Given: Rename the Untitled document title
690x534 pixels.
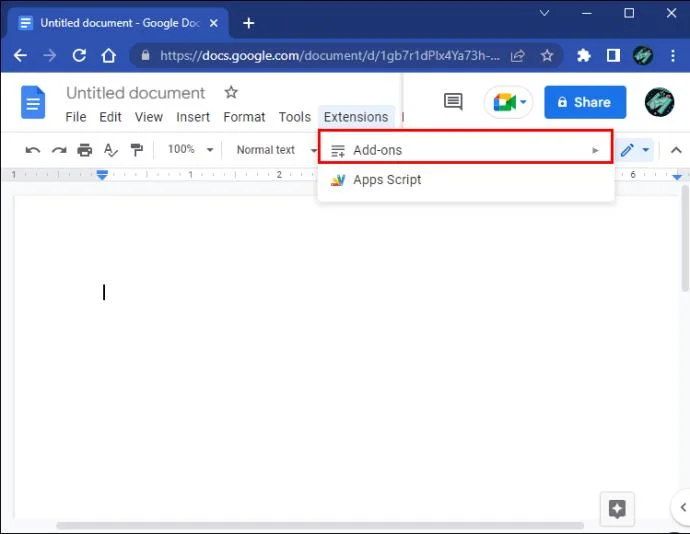Looking at the screenshot, I should pyautogui.click(x=136, y=93).
